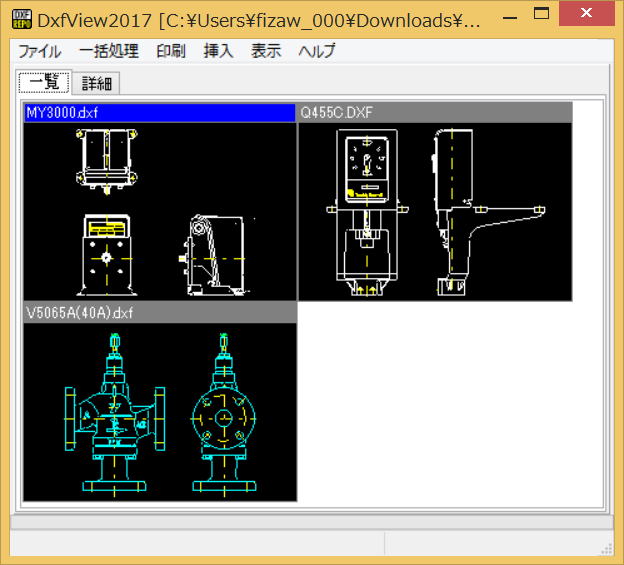Select the Q455C.DXF drawing thumbnail

[x=435, y=211]
